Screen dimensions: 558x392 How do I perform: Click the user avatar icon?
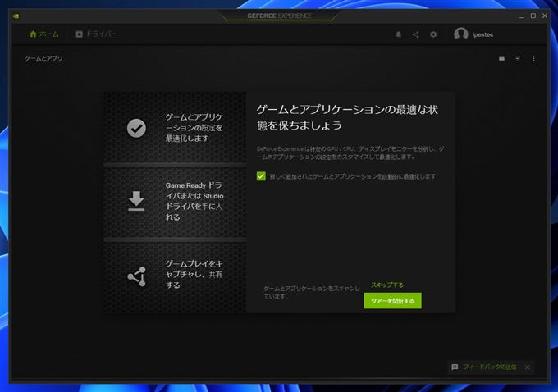[x=461, y=34]
